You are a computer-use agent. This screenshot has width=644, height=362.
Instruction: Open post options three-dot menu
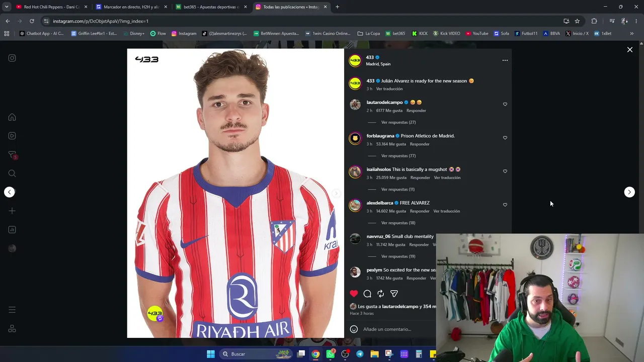(x=505, y=60)
